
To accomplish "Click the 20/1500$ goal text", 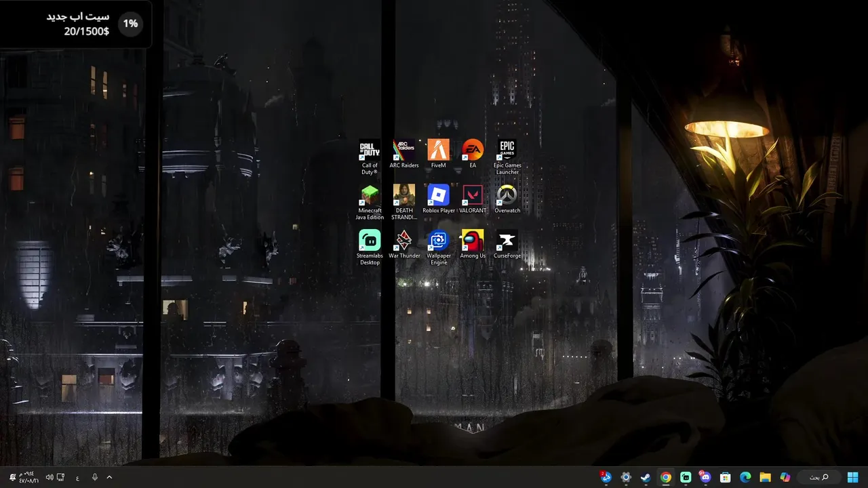I will [x=87, y=31].
